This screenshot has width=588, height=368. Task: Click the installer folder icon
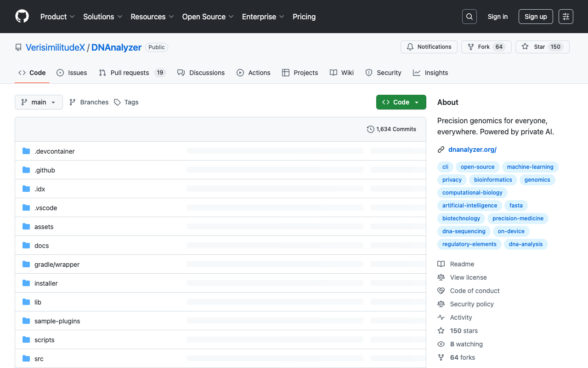26,283
